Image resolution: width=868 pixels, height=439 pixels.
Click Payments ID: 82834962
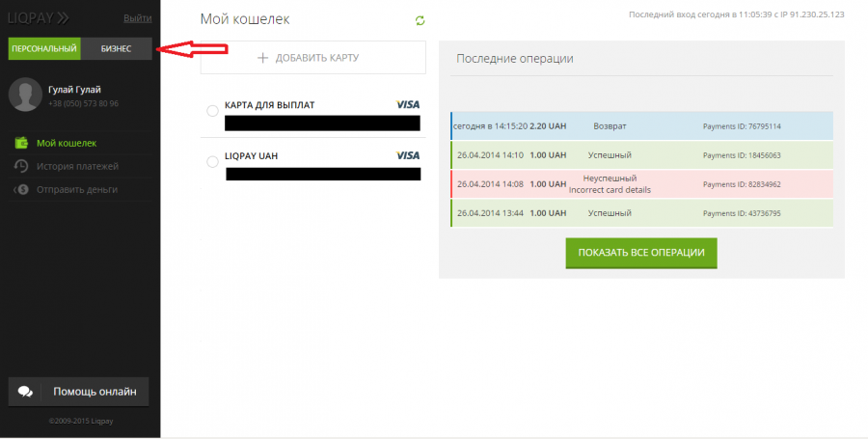(x=742, y=184)
